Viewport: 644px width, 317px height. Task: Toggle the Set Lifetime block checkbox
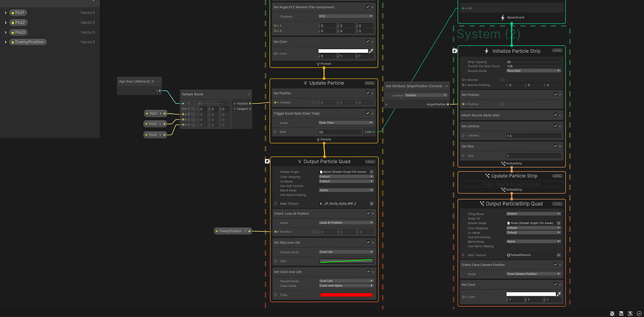pyautogui.click(x=555, y=126)
